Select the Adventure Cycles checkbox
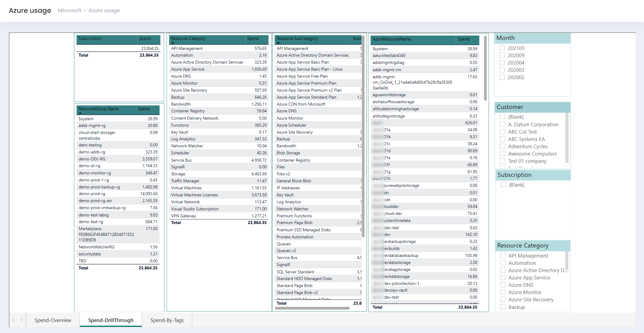The image size is (644, 333). pos(503,146)
